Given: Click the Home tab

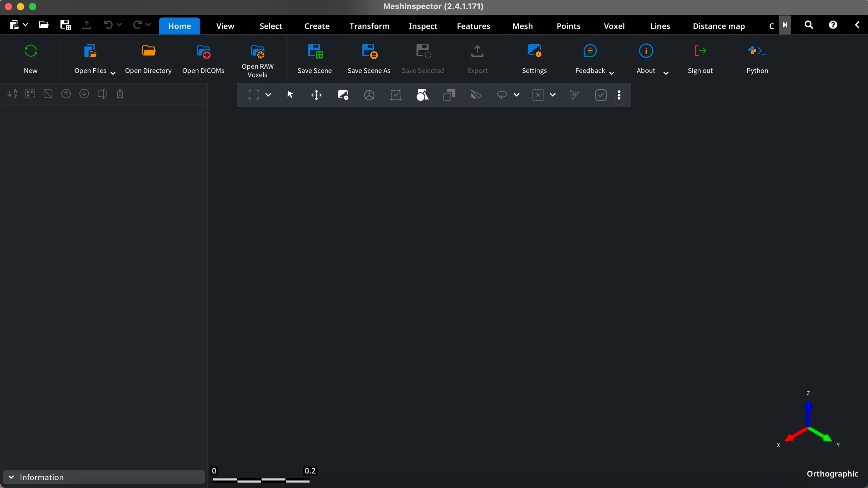Looking at the screenshot, I should 179,26.
